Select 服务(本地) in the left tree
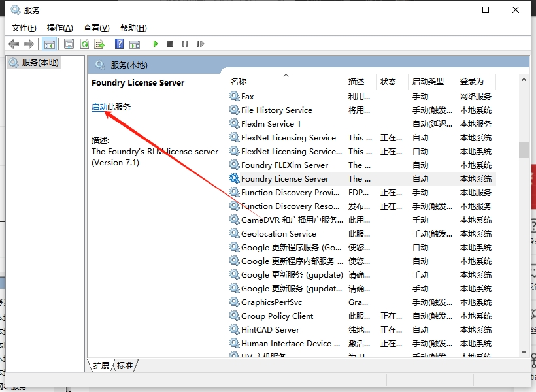536x392 pixels. click(x=40, y=63)
